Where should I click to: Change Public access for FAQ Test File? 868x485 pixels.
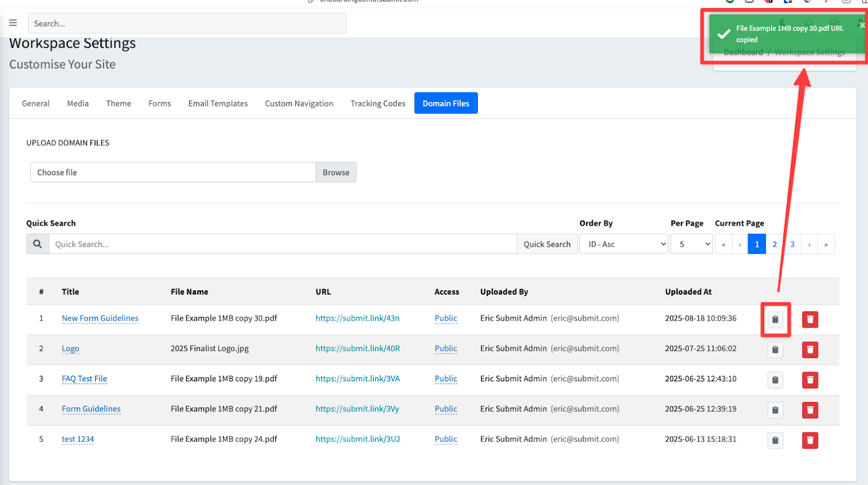coord(446,379)
